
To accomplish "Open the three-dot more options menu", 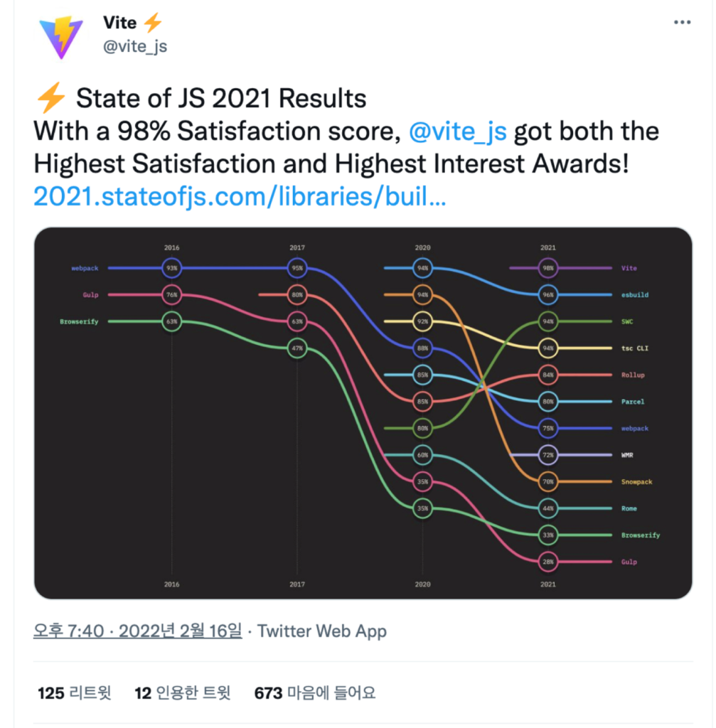I will [x=682, y=22].
